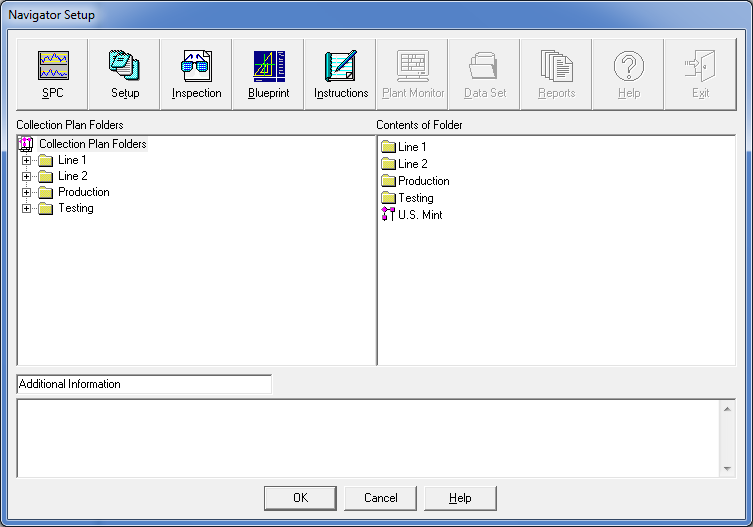Expand the Testing tree node
The width and height of the screenshot is (753, 527).
(x=26, y=208)
